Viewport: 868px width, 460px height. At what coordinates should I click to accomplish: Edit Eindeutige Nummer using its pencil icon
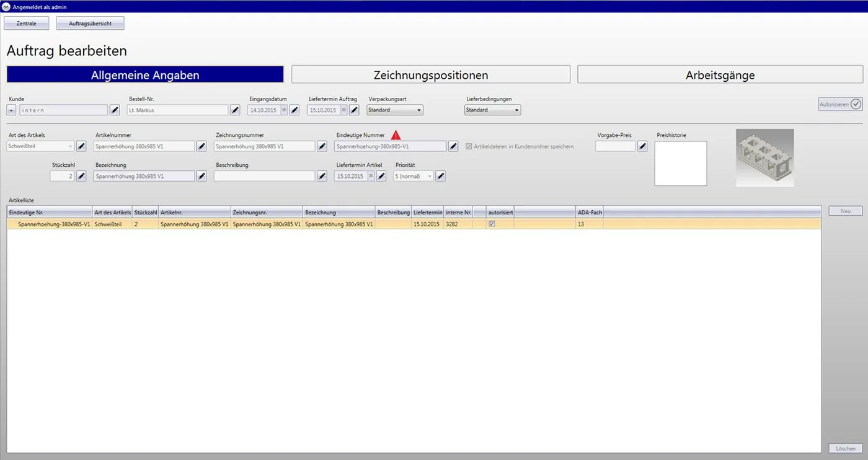coord(453,146)
